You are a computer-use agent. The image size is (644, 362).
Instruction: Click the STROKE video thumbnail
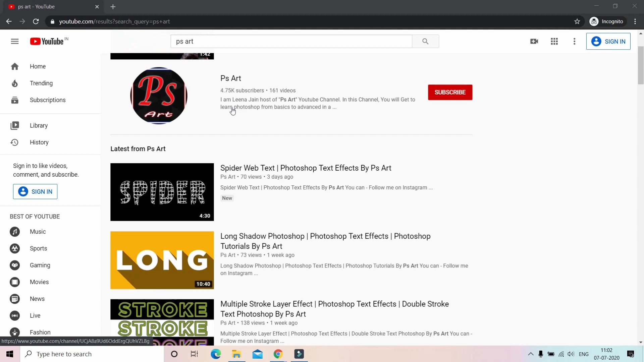point(162,322)
